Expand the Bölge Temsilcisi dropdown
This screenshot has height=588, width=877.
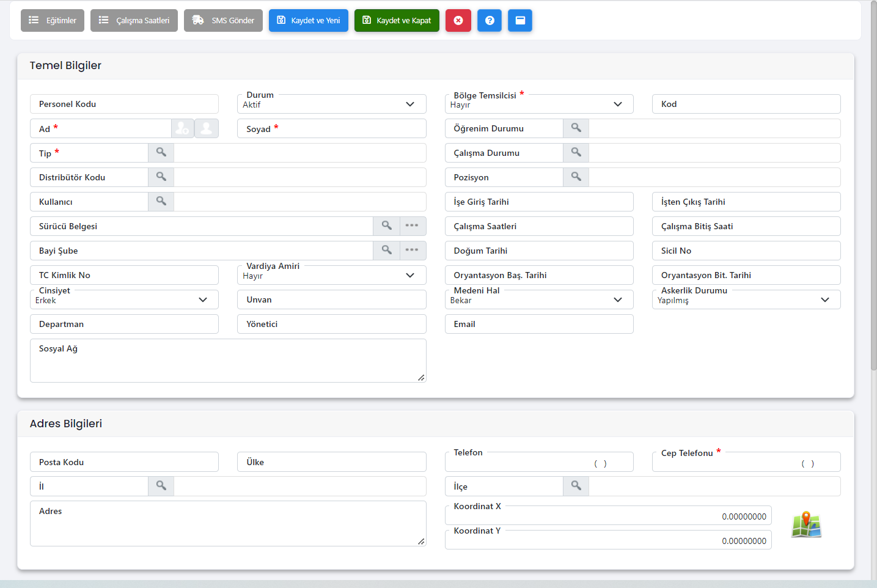(539, 104)
